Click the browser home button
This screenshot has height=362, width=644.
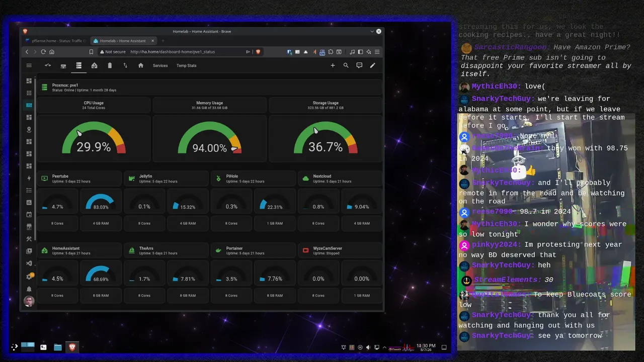tap(51, 52)
